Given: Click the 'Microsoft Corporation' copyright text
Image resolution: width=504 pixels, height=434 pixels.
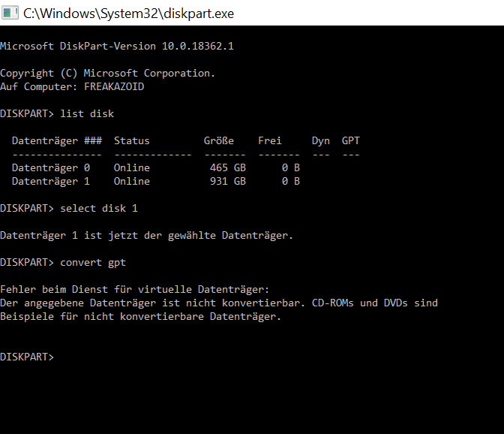Looking at the screenshot, I should (149, 73).
